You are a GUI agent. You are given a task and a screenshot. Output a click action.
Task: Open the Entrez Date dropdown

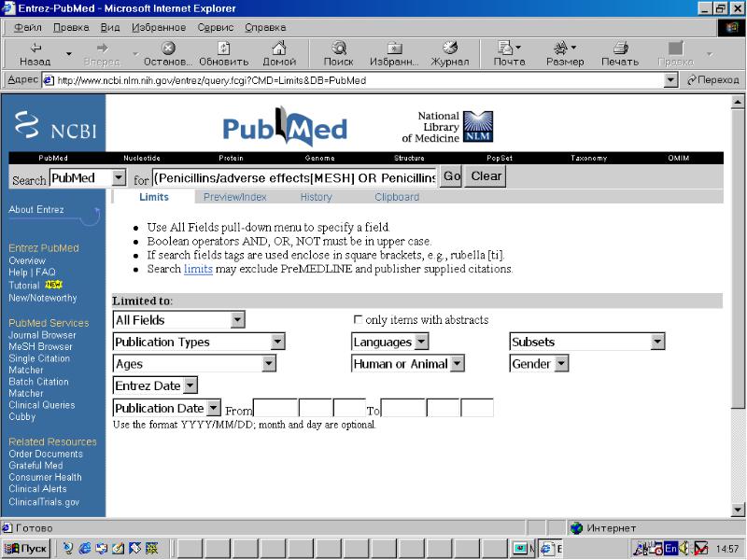155,385
